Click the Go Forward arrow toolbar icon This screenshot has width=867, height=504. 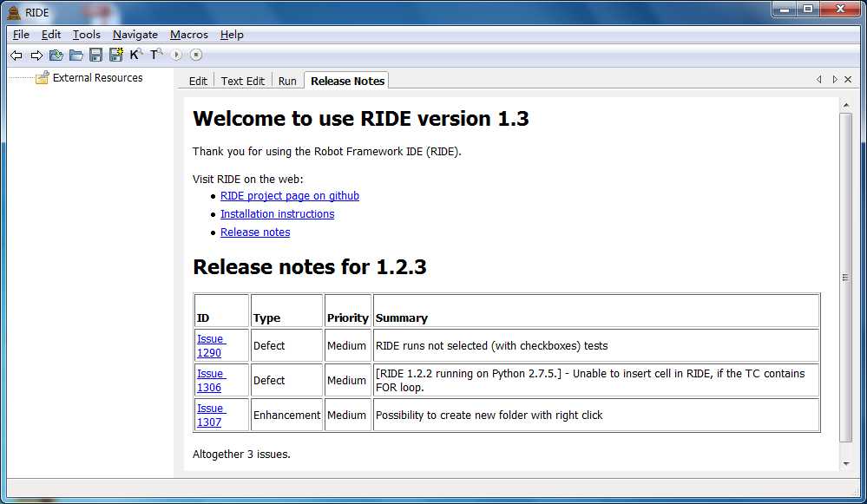[x=36, y=56]
